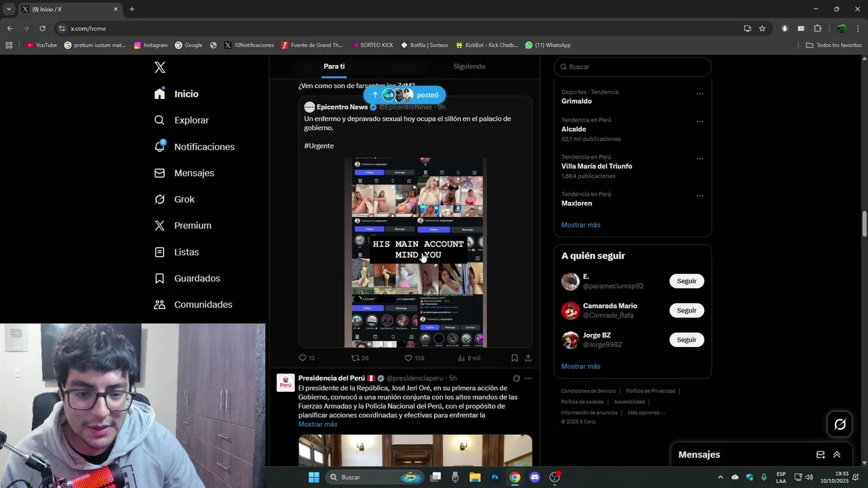Open Condiciones de Servicio link
This screenshot has width=868, height=488.
coord(588,391)
